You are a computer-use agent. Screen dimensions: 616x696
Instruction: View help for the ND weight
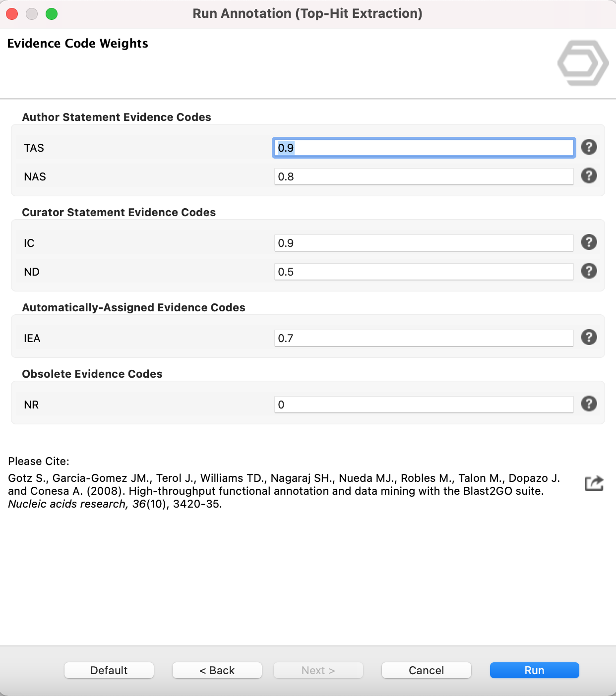(589, 271)
